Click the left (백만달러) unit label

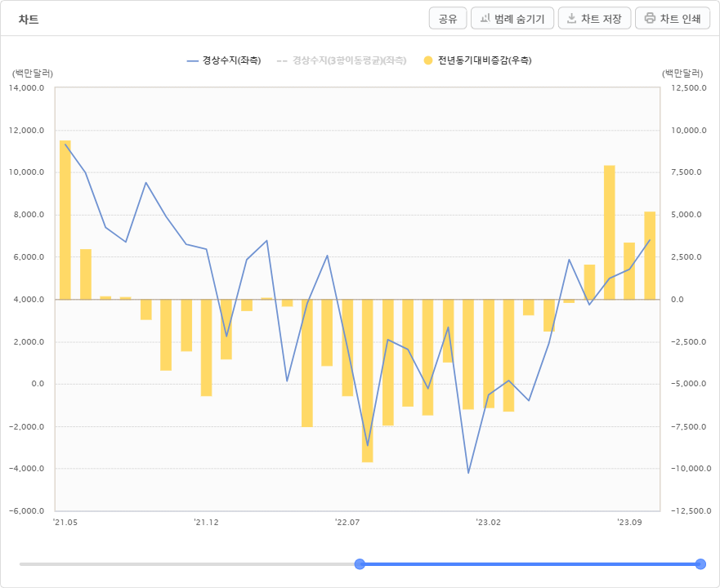33,73
